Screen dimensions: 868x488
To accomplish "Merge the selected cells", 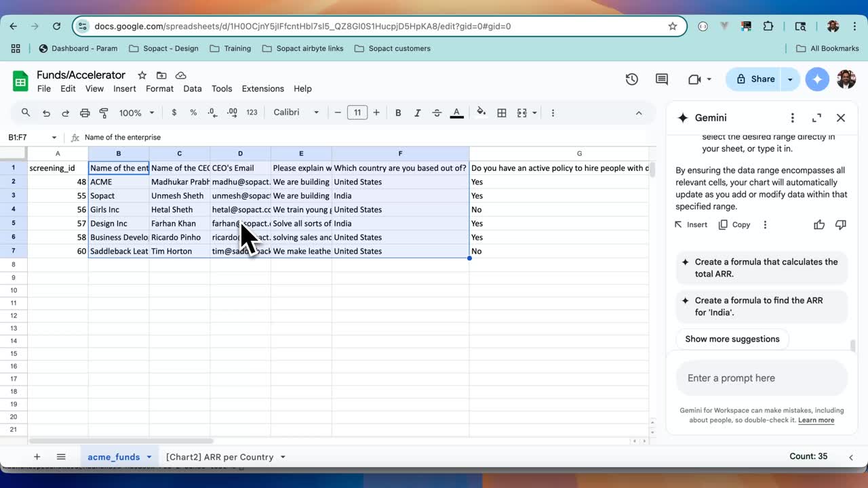I will pyautogui.click(x=522, y=113).
